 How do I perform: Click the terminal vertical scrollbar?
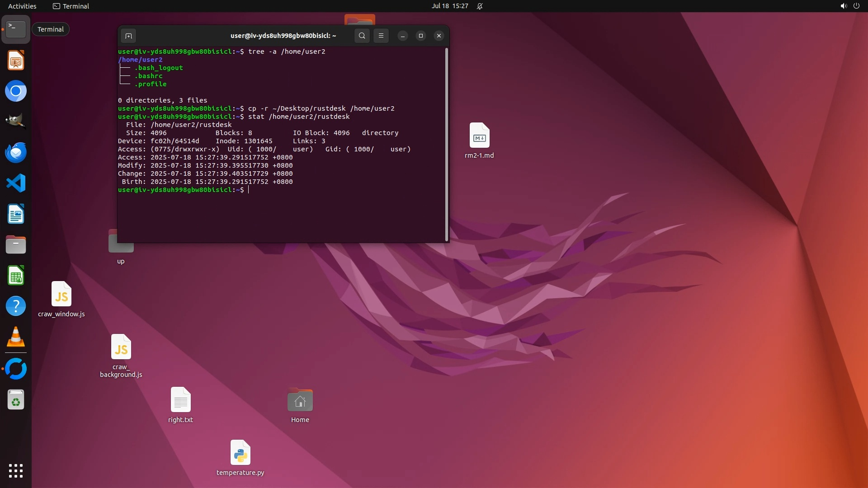pyautogui.click(x=447, y=145)
